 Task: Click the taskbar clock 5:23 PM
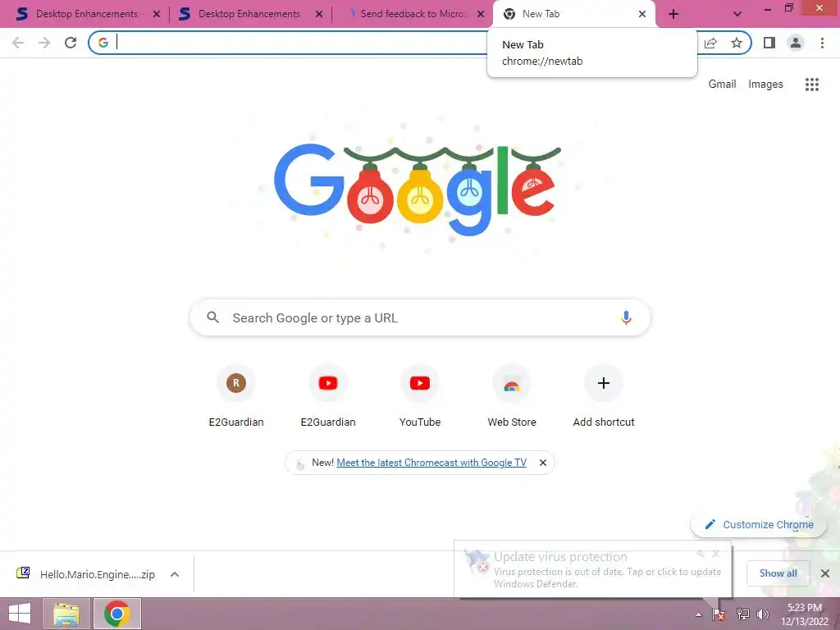805,614
